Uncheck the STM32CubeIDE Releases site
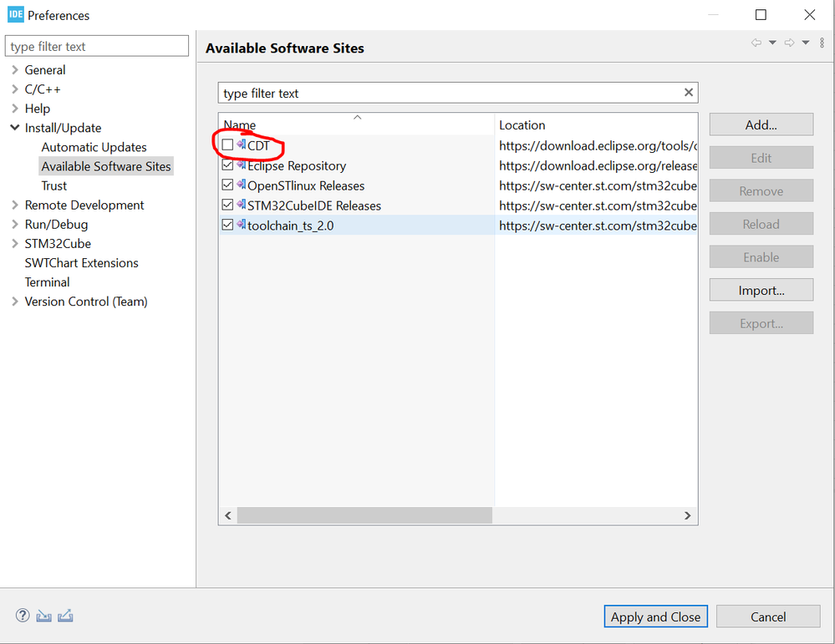Viewport: 835px width, 644px height. tap(227, 205)
